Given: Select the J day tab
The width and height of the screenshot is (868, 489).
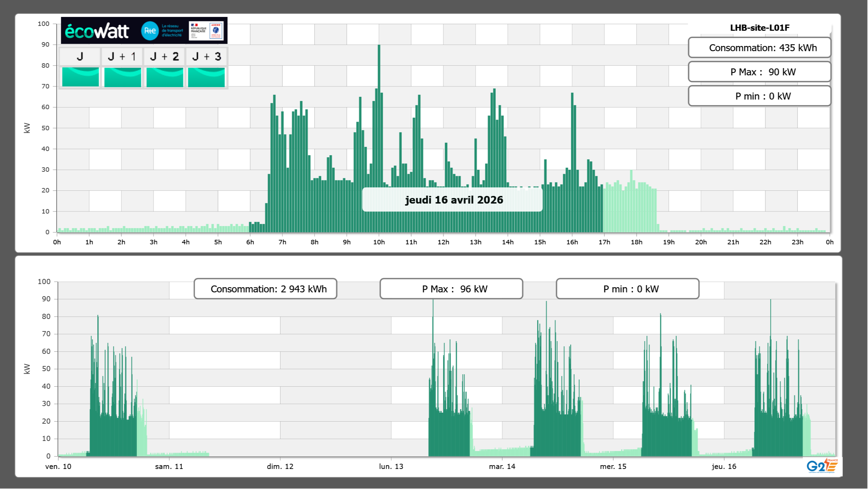Looking at the screenshot, I should pyautogui.click(x=80, y=57).
